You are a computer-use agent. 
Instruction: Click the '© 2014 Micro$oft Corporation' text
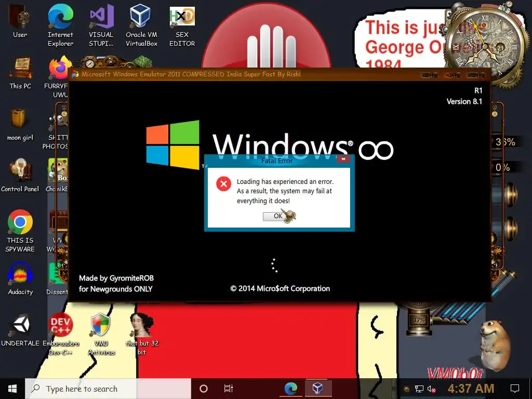280,289
